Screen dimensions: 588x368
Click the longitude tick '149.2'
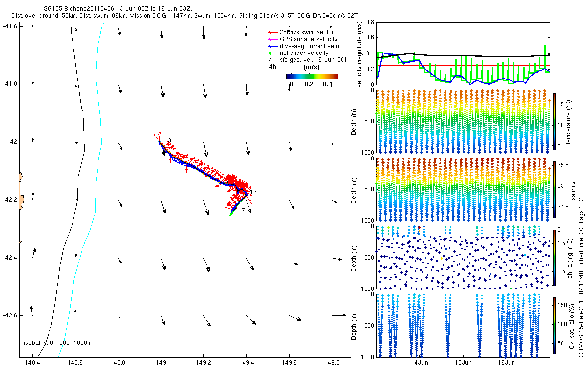coord(203,362)
